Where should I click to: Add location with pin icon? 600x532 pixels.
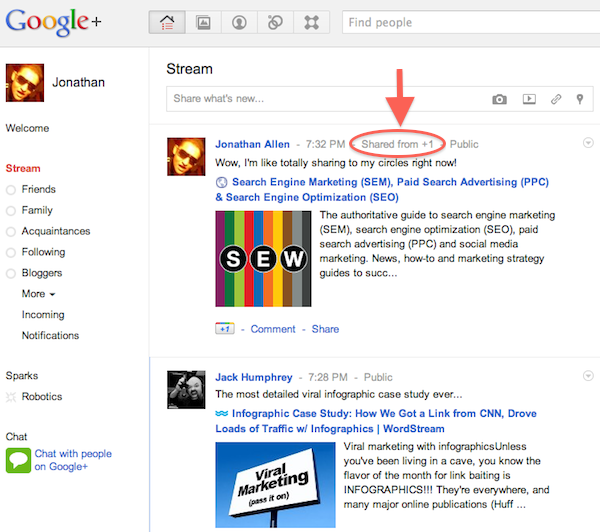580,99
